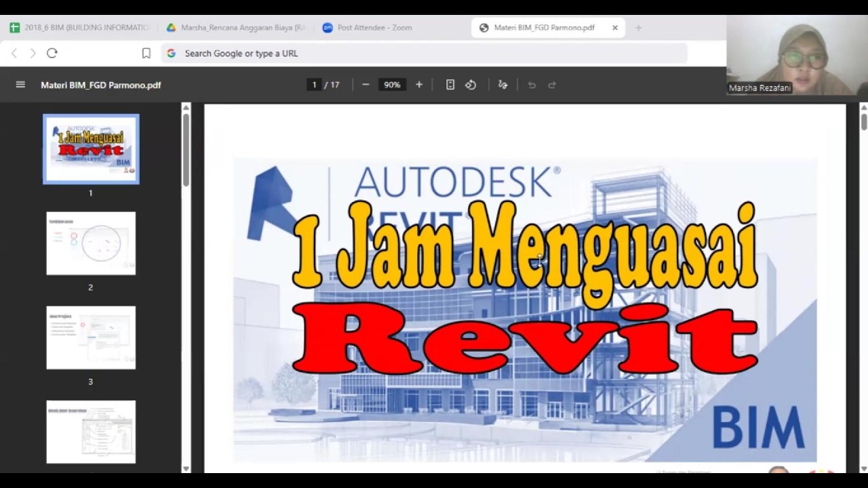Click the main document vertical scrollbar
868x488 pixels.
(863, 121)
